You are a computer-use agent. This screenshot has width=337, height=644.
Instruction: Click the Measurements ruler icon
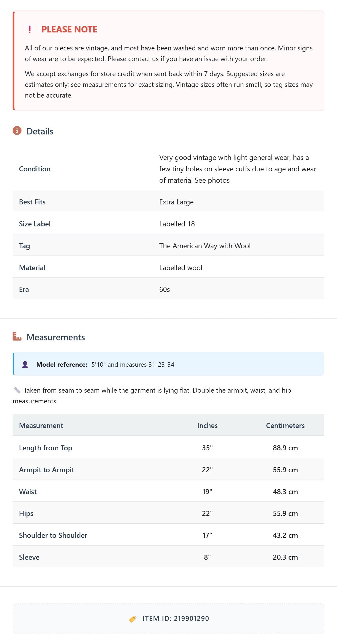(x=17, y=336)
